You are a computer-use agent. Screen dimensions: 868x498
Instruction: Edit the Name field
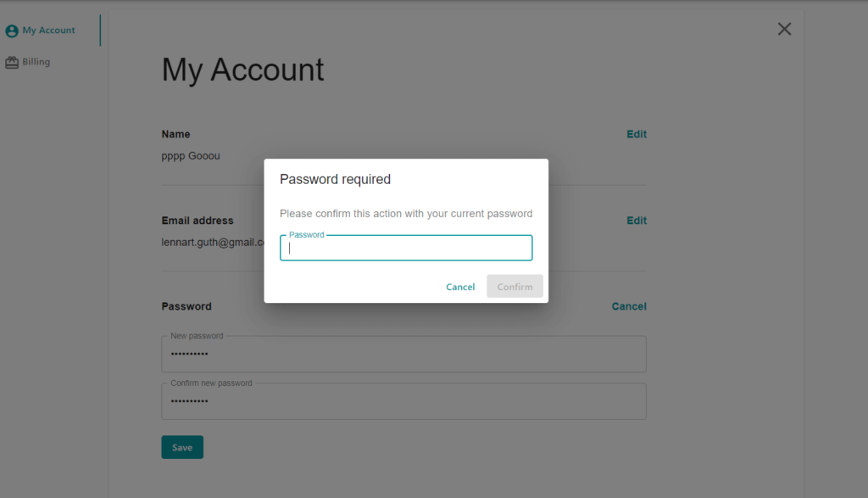click(636, 134)
